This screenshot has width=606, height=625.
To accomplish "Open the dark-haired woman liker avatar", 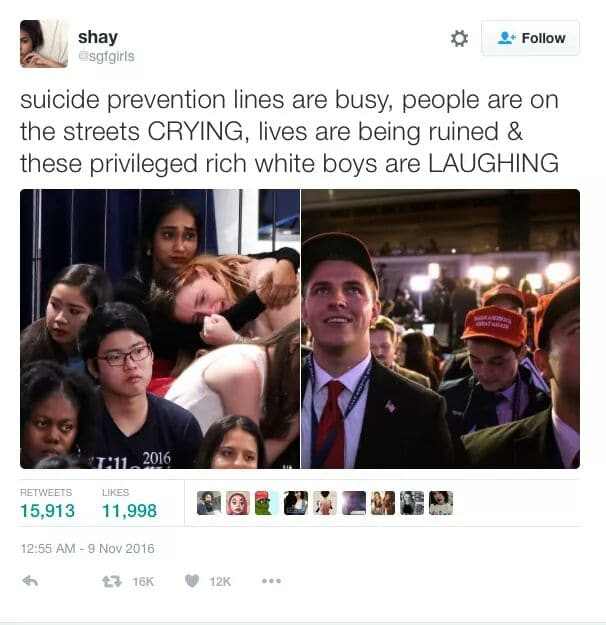I will (x=296, y=503).
